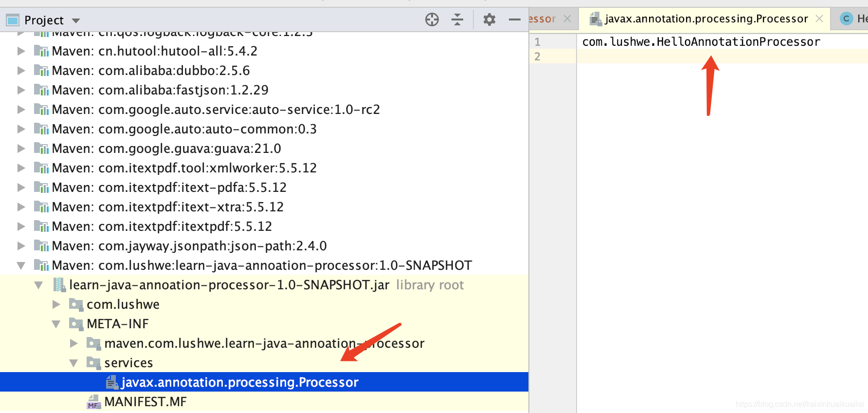The height and width of the screenshot is (413, 868).
Task: Select the services folder row
Action: [264, 363]
